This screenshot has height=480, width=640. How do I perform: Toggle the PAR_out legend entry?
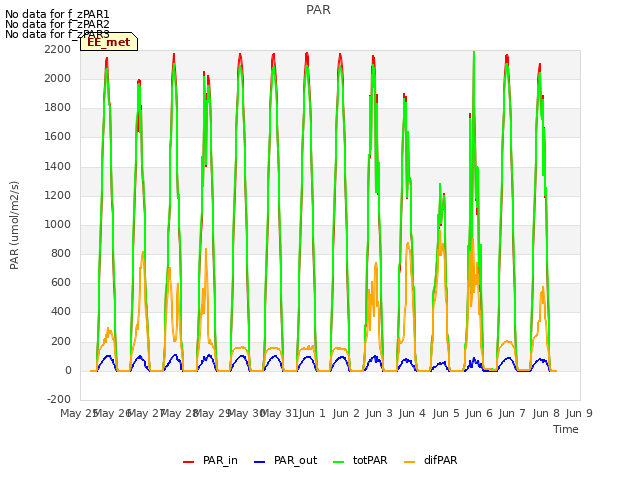(x=285, y=460)
